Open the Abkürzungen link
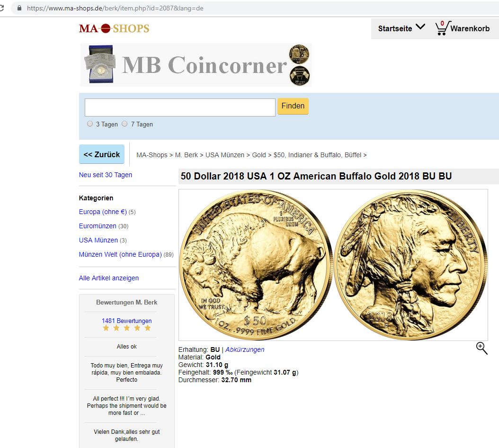The height and width of the screenshot is (448, 499). [245, 349]
